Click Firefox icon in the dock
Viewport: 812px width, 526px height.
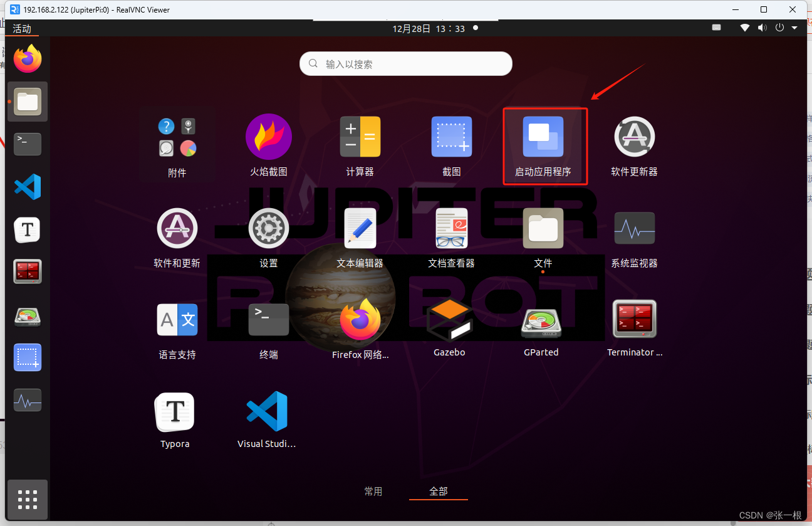[28, 60]
